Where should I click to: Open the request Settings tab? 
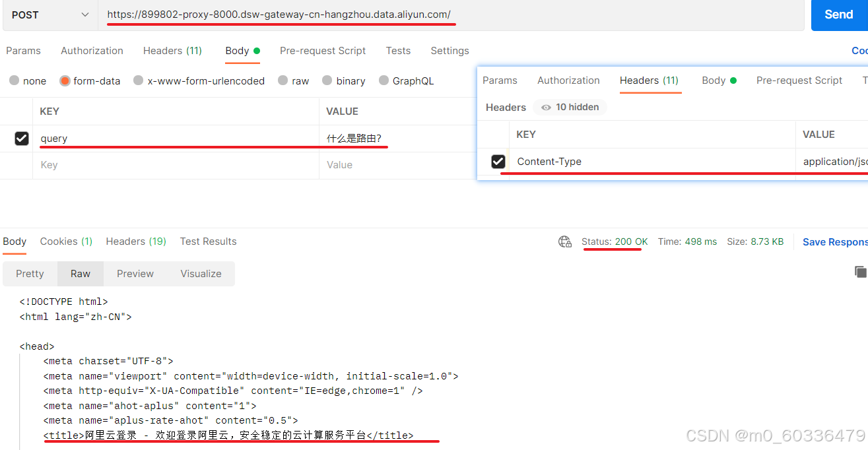tap(450, 51)
